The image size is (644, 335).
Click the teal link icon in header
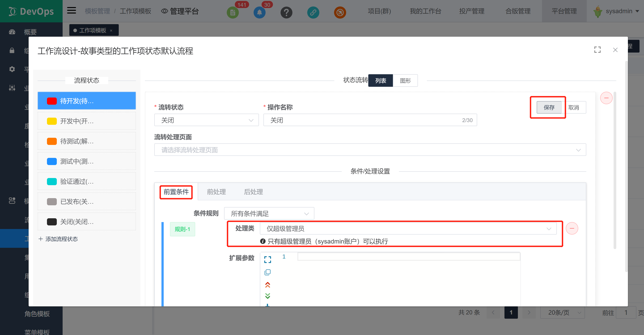313,13
